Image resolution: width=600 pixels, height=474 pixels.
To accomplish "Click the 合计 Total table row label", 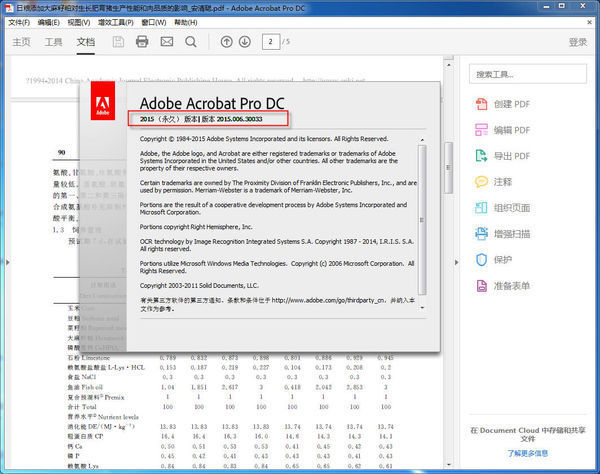I will [82, 407].
